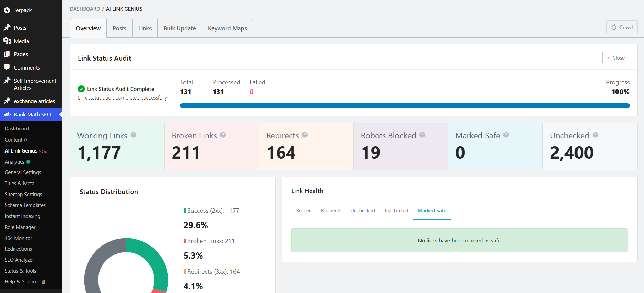Screen dimensions: 644x293
Task: Open the 404 Monitor menu item
Action: [x=18, y=238]
